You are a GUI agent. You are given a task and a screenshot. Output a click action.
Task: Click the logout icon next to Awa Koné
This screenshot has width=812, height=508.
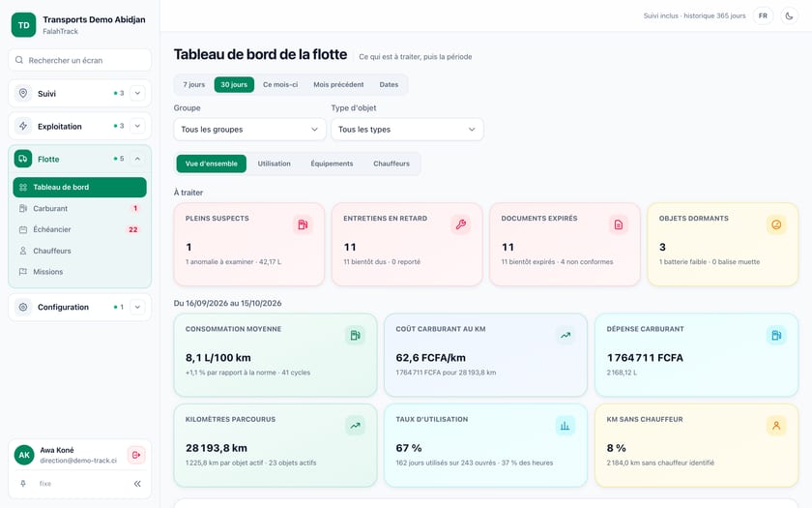click(136, 455)
